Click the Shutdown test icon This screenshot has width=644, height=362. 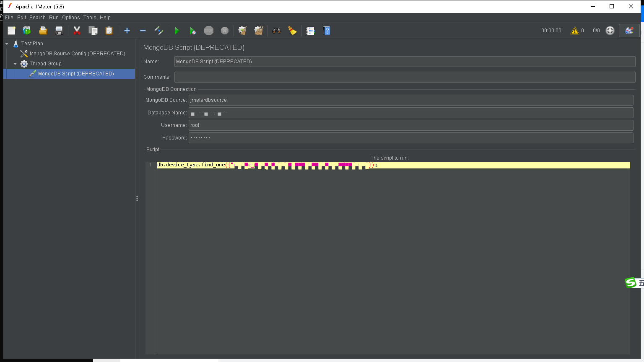coord(225,31)
